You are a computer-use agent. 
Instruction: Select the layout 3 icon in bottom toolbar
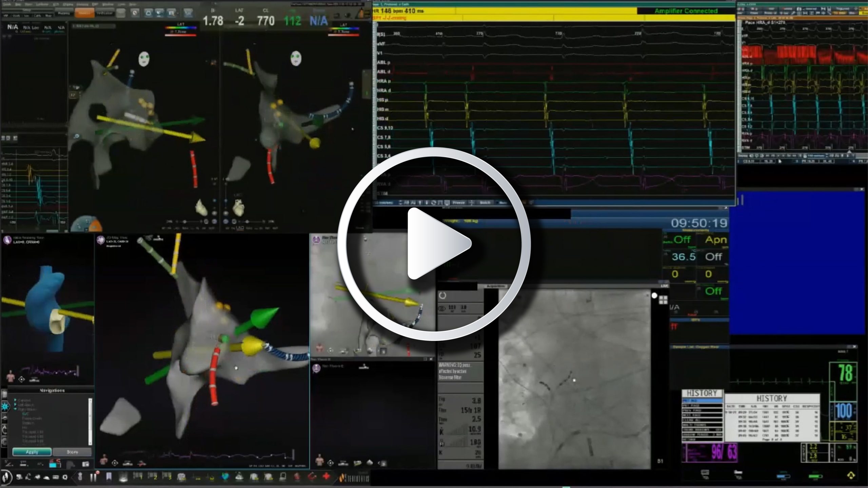click(x=167, y=476)
